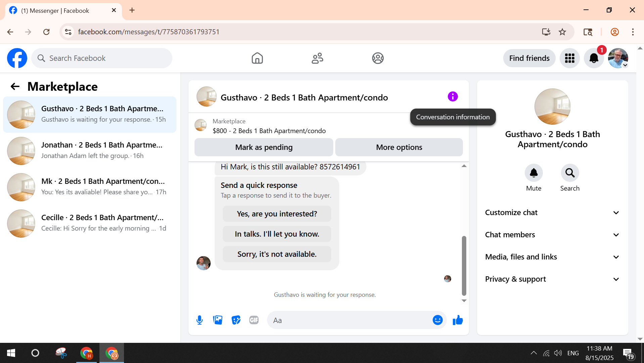Screen dimensions: 644x363
Task: Open the Mk conversation
Action: [90, 187]
